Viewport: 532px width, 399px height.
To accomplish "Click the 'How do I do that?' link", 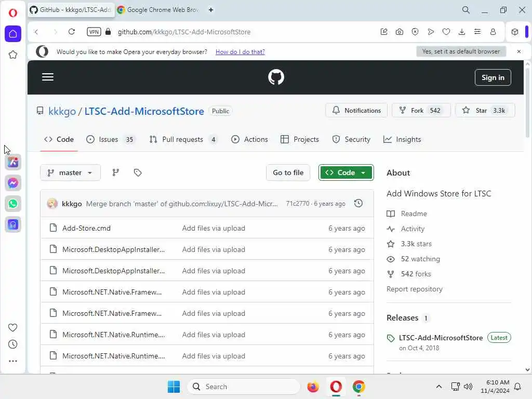I will 240,51.
